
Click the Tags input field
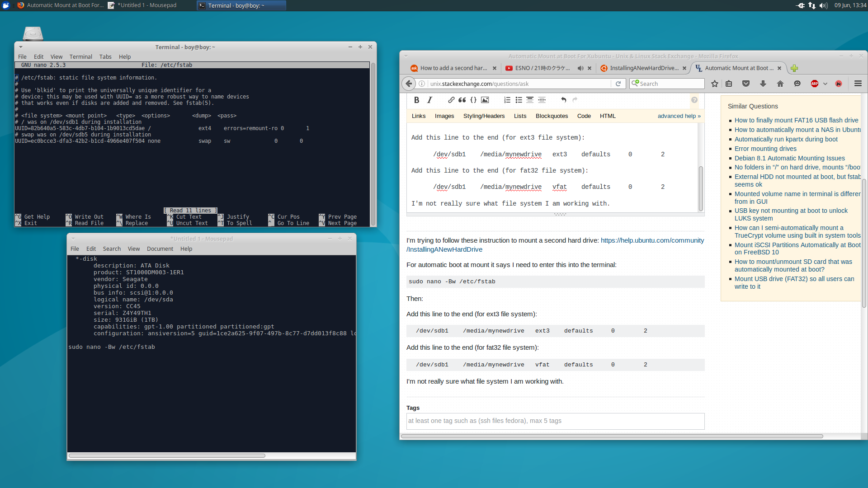tap(555, 421)
